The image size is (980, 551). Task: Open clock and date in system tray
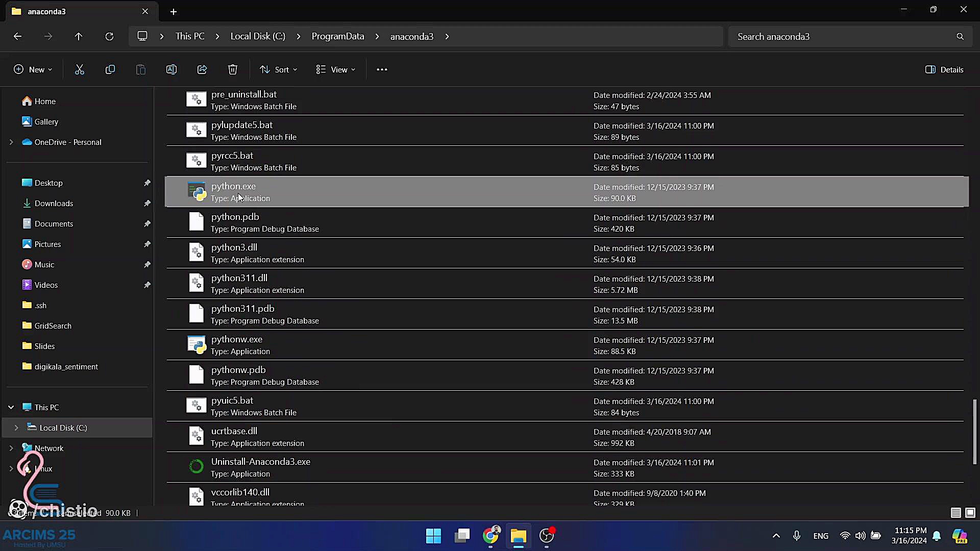coord(909,536)
